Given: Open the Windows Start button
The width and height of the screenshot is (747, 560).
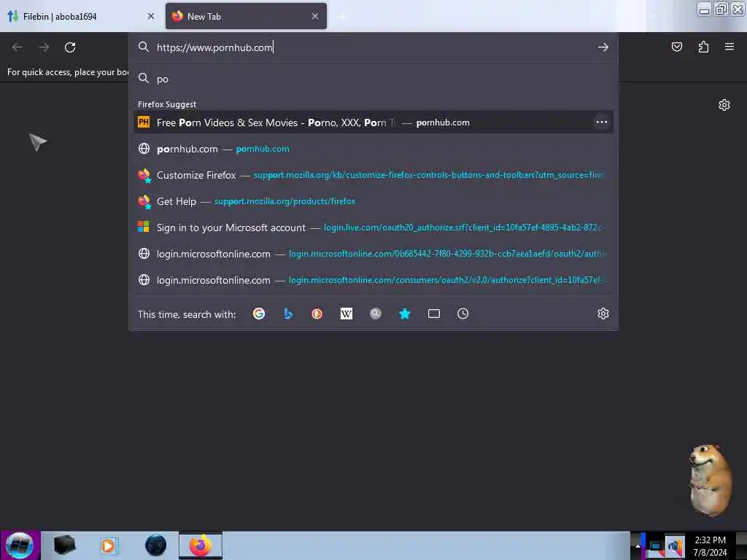Looking at the screenshot, I should [x=20, y=545].
